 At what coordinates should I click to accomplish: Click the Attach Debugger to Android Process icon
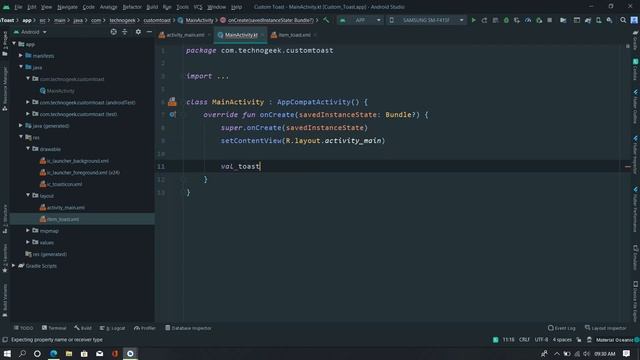(539, 20)
